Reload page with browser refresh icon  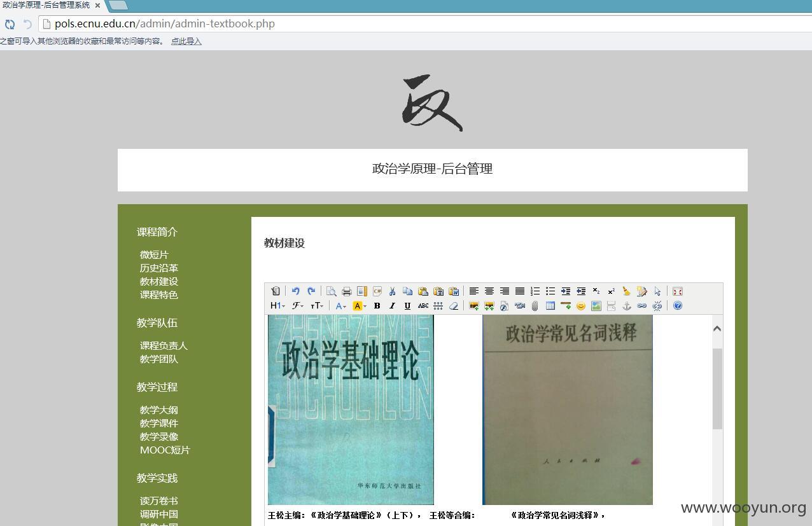(10, 24)
